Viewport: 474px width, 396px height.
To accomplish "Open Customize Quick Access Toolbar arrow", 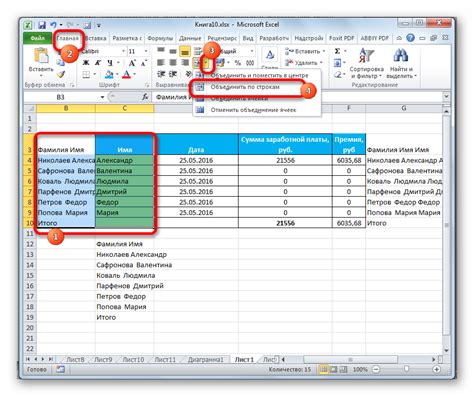I will [x=99, y=25].
